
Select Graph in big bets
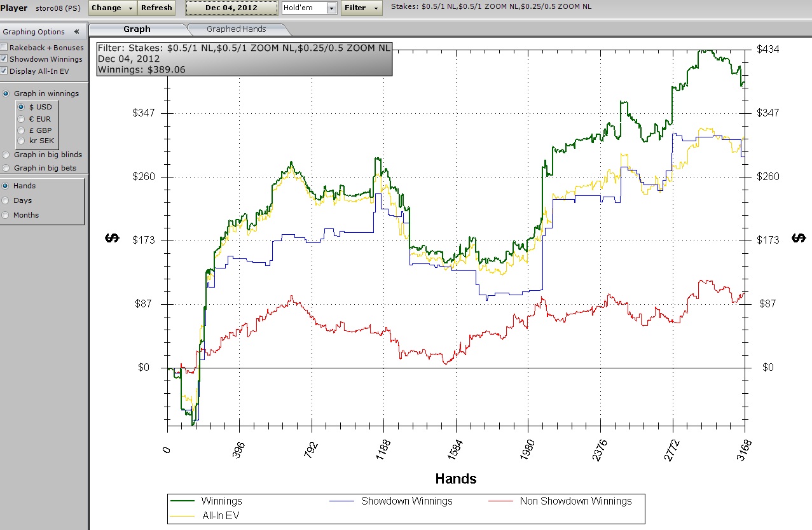pos(6,168)
